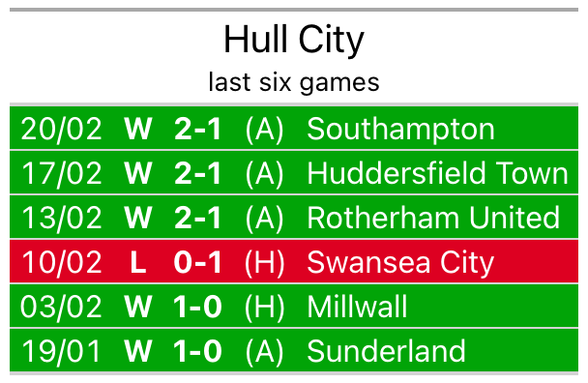The image size is (588, 383).
Task: Open the Southampton match row
Action: pyautogui.click(x=294, y=129)
